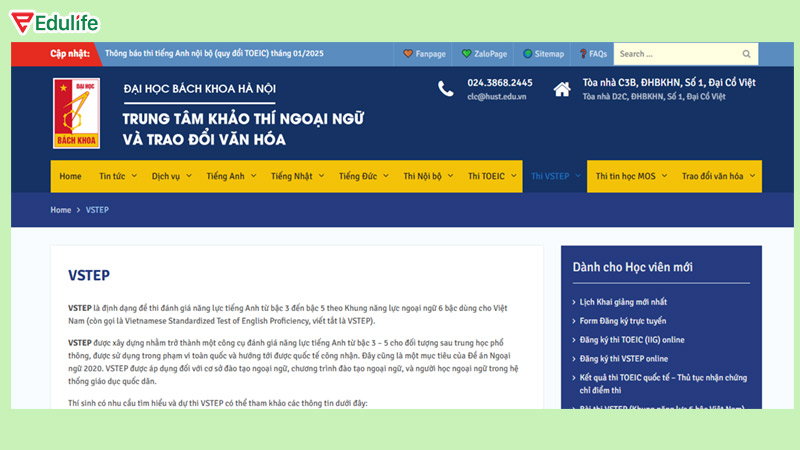
Task: Open Đăng ký thi TOEIC (IIG) online
Action: (x=632, y=340)
